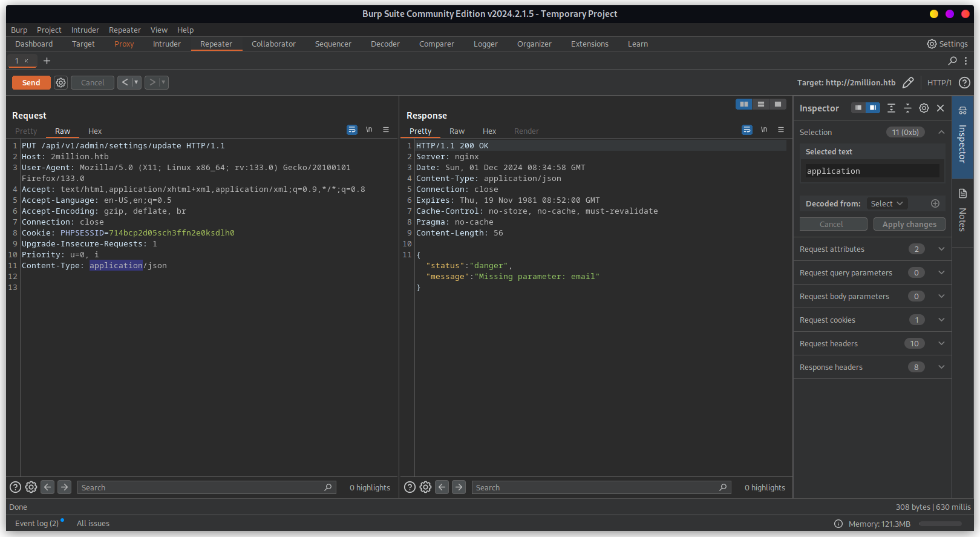Expand Request query parameters section
Screen dimensions: 980x537
[x=941, y=272]
